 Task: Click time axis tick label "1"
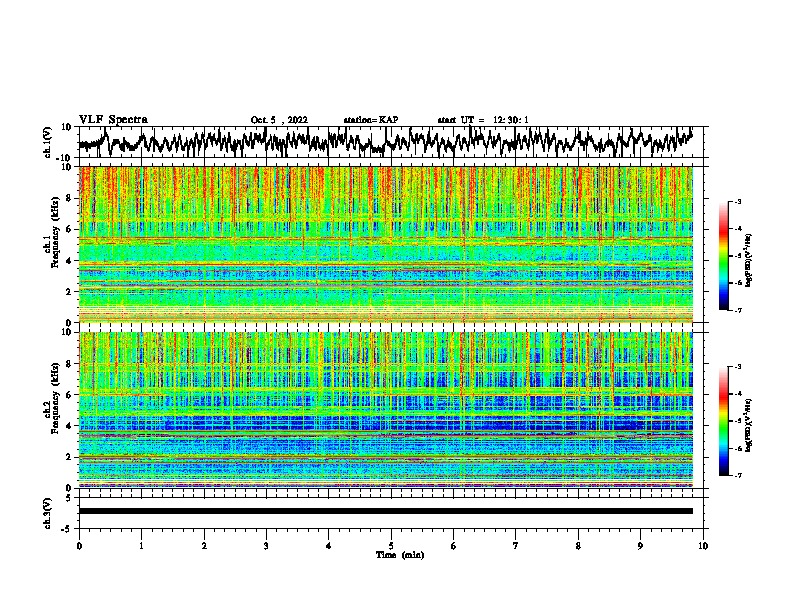pyautogui.click(x=141, y=546)
